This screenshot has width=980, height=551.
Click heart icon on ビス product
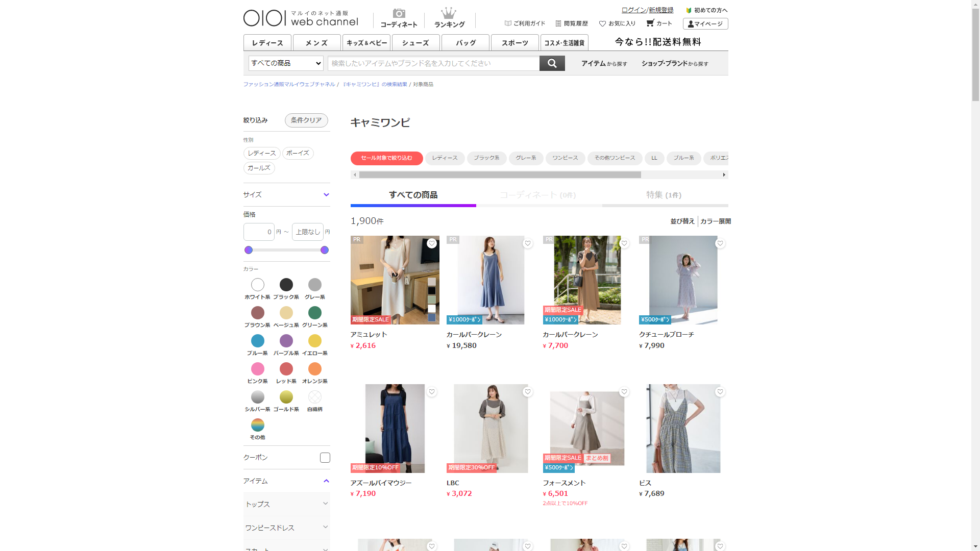pos(720,392)
